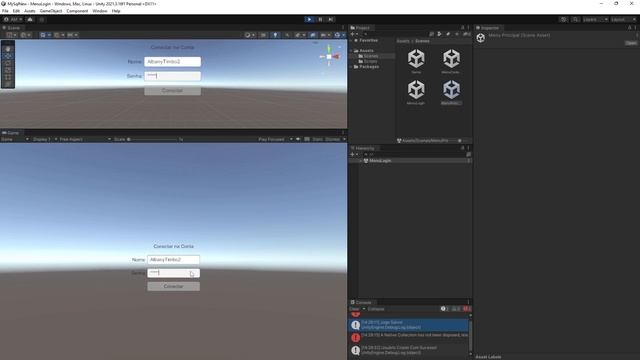The image size is (640, 360).
Task: Click the Hierarchy create plus button
Action: tap(353, 154)
